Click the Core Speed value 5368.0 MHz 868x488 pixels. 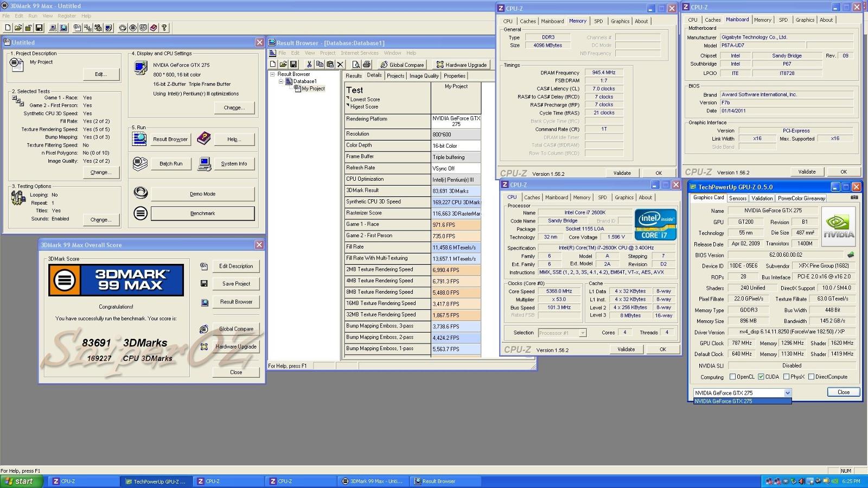(x=559, y=291)
